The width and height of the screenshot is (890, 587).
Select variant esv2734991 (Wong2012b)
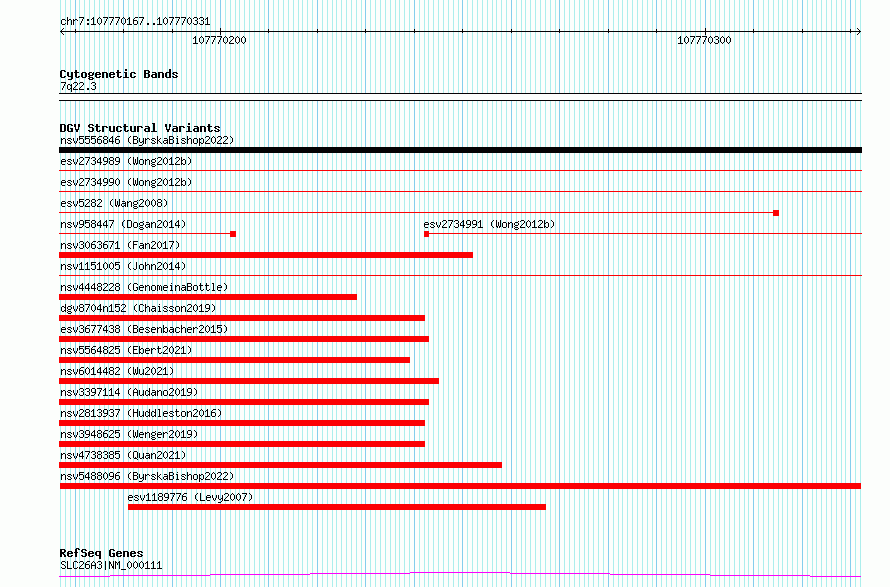pyautogui.click(x=489, y=224)
